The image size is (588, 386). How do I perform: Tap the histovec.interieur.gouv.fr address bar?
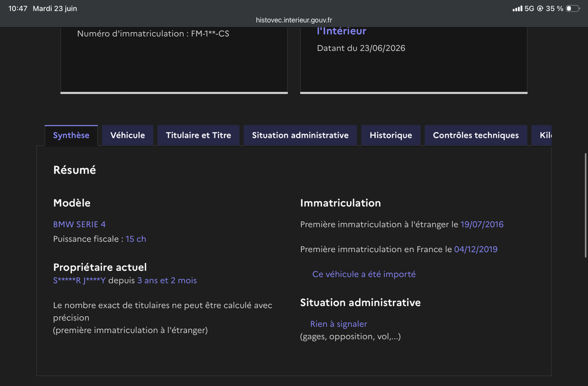[294, 20]
